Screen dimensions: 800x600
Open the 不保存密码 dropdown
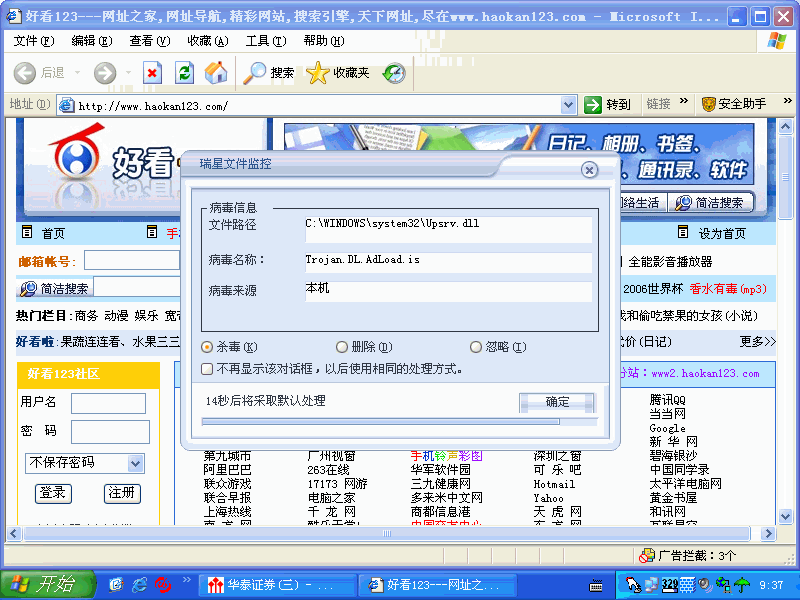pos(135,463)
